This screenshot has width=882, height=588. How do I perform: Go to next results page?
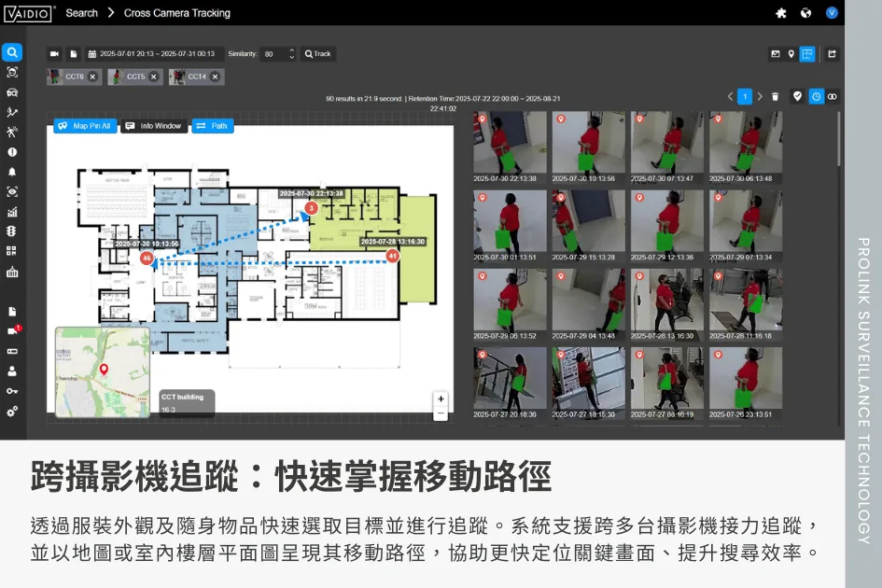click(760, 97)
